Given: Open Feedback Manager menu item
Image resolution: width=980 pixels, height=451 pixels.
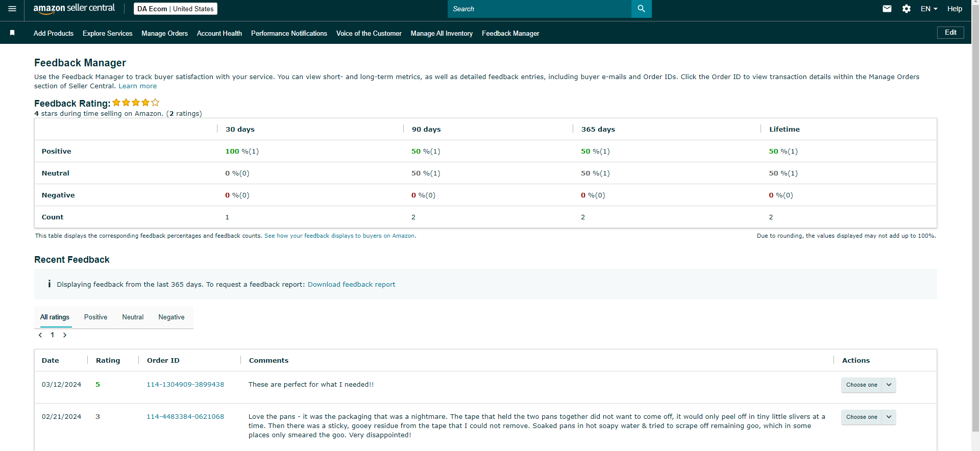Looking at the screenshot, I should pyautogui.click(x=510, y=33).
